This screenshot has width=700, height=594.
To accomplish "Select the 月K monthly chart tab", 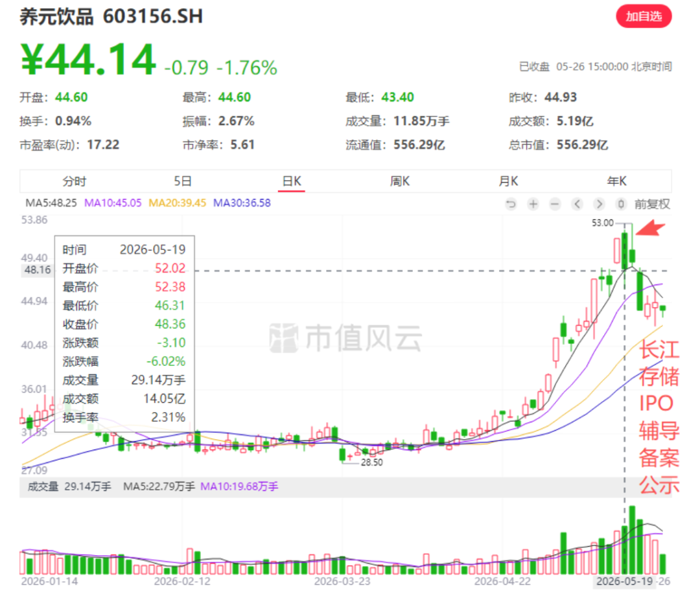I will 508,181.
